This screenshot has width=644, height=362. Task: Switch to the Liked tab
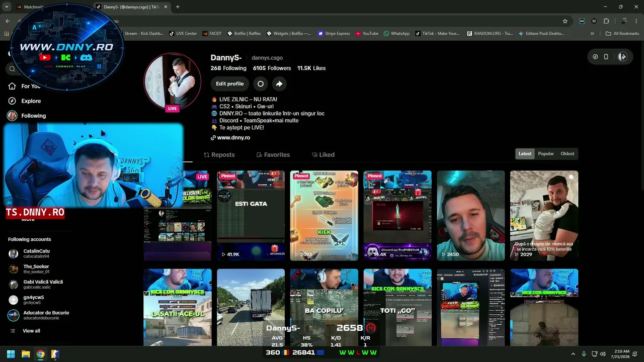323,155
